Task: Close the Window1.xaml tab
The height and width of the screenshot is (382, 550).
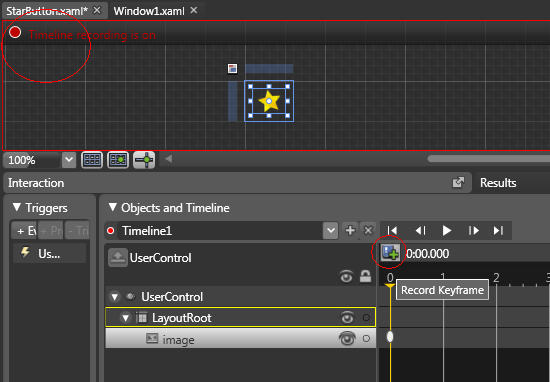Action: coord(194,11)
